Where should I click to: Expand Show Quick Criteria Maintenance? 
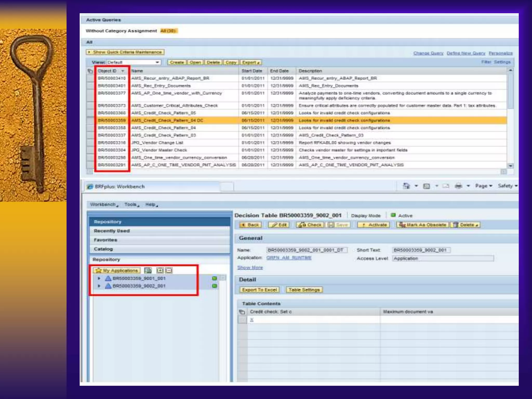click(x=125, y=52)
